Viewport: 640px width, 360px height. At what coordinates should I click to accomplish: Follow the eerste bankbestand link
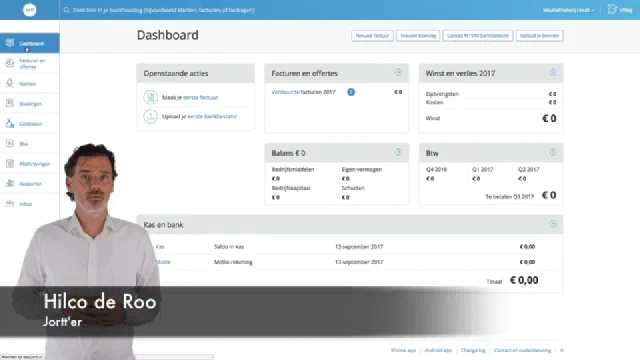[212, 116]
